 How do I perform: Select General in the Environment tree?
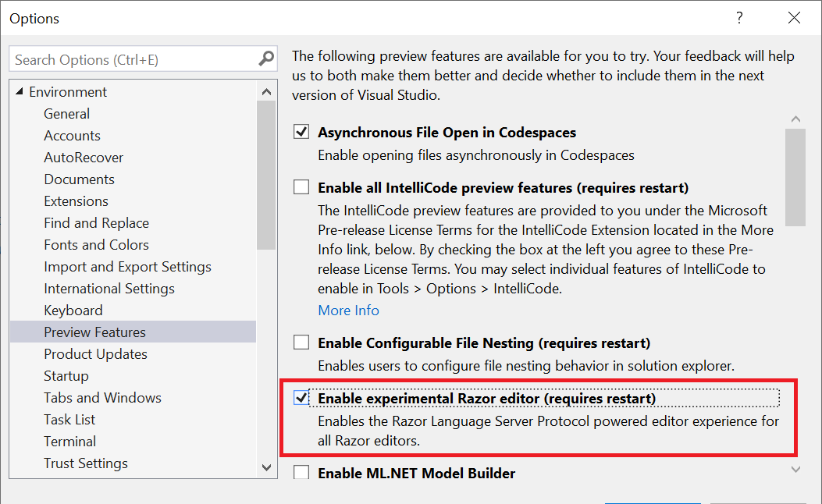click(66, 114)
